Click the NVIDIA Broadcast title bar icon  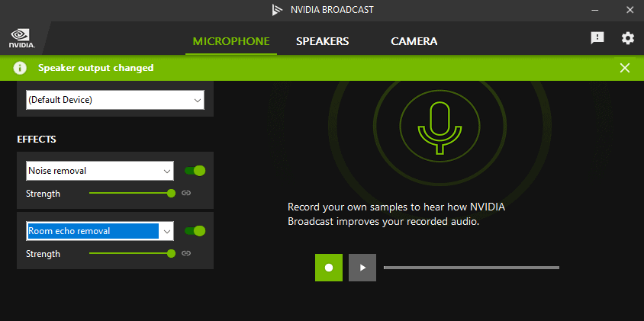(278, 10)
